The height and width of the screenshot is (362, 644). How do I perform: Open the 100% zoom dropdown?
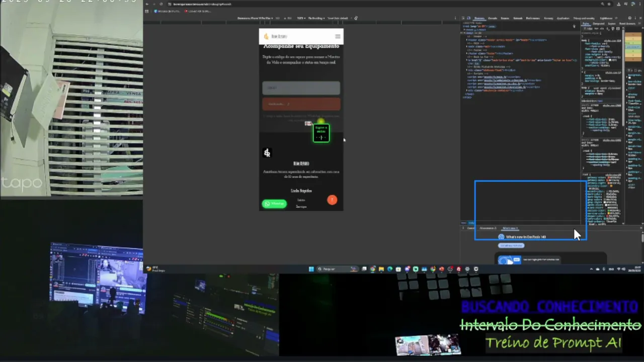point(301,18)
